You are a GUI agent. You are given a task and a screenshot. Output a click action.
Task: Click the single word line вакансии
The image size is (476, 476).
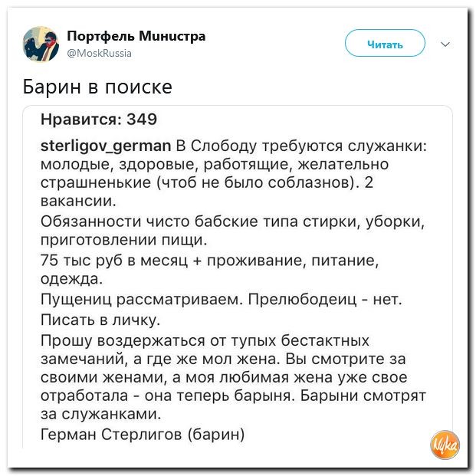[x=78, y=202]
